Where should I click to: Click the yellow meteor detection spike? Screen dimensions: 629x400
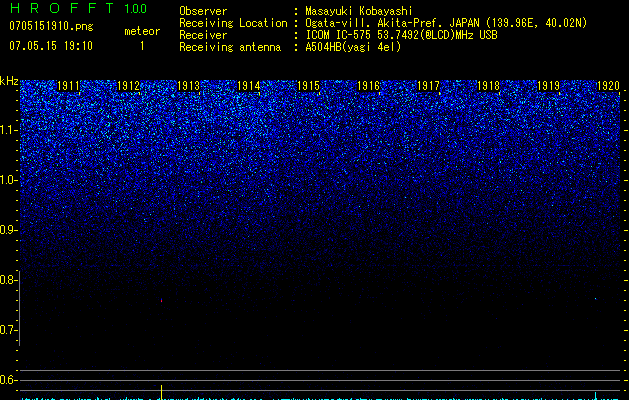click(161, 392)
